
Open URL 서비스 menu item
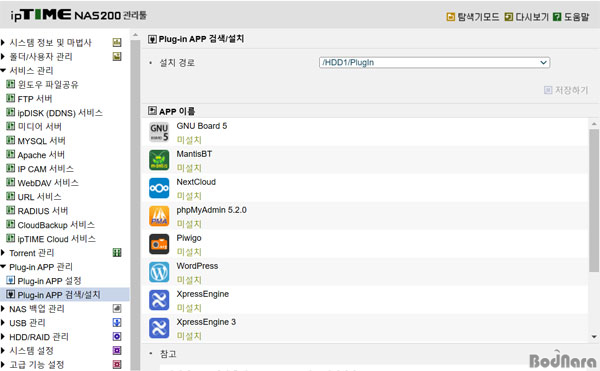[x=39, y=197]
